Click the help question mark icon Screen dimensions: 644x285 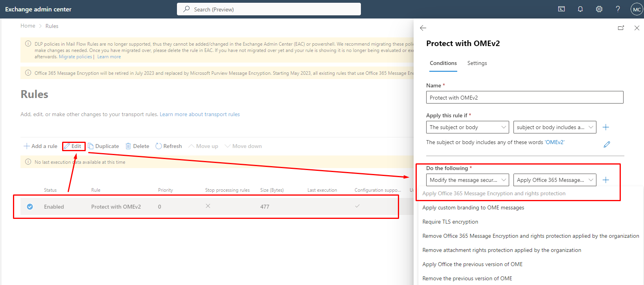pyautogui.click(x=618, y=9)
